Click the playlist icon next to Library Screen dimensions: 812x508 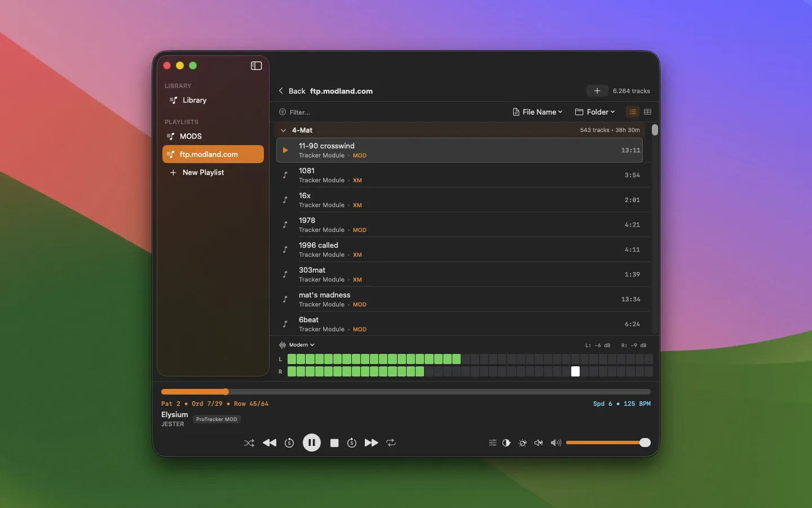(x=174, y=100)
